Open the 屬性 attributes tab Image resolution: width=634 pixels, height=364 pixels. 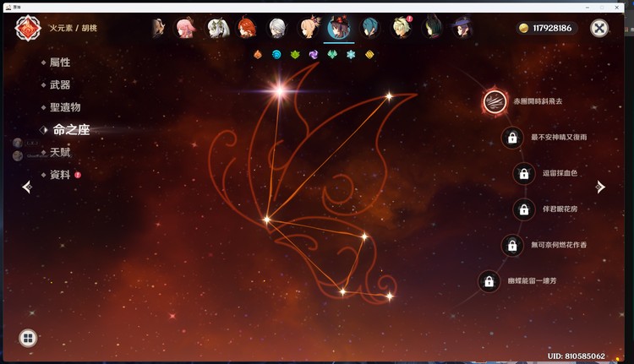pyautogui.click(x=59, y=62)
